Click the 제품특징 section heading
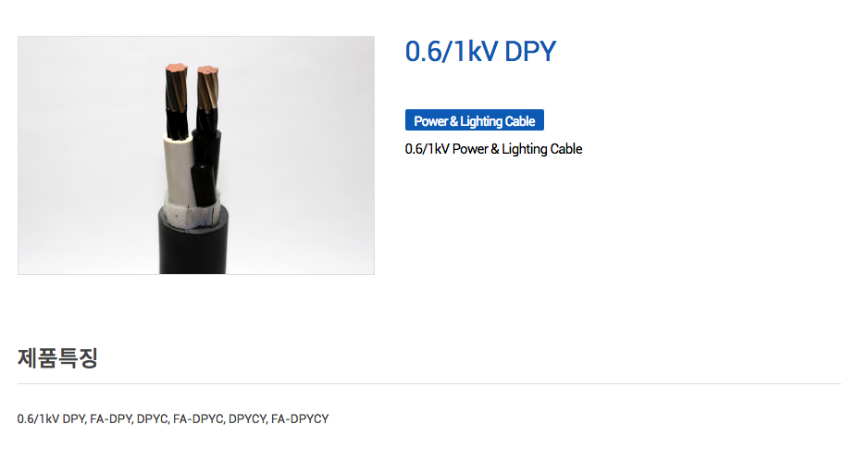The image size is (868, 474). 57,357
